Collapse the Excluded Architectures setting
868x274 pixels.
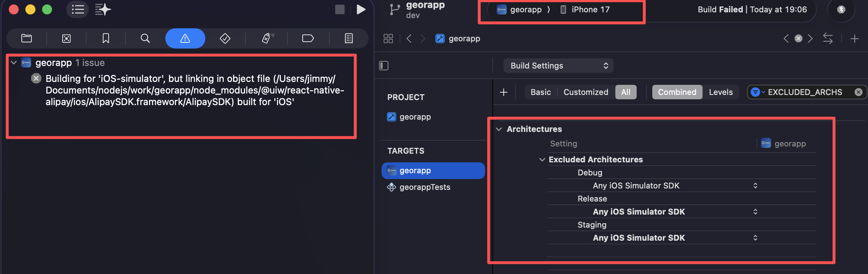click(x=542, y=159)
